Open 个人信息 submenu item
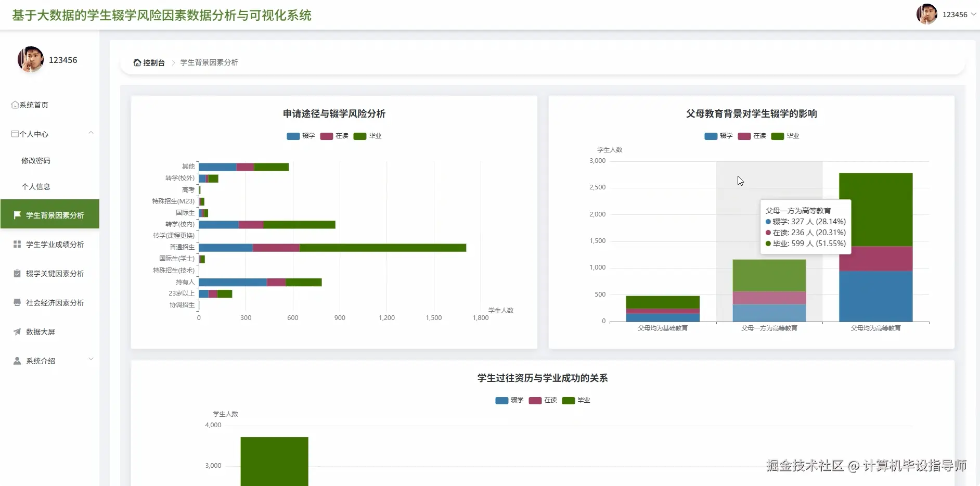This screenshot has width=980, height=486. (x=36, y=186)
